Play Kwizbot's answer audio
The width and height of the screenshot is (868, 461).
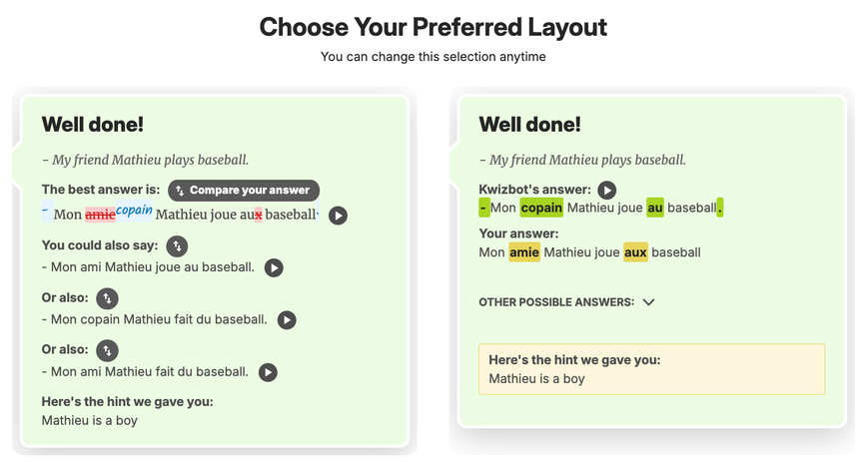[x=606, y=190]
